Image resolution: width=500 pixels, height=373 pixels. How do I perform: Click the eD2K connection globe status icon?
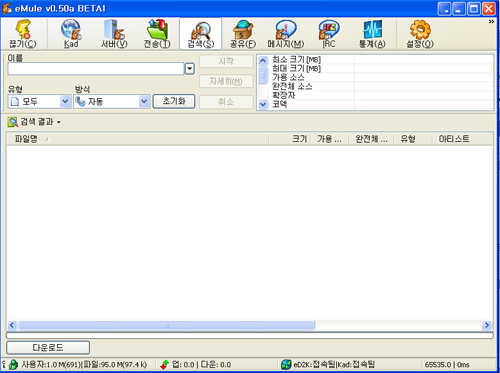tap(286, 364)
